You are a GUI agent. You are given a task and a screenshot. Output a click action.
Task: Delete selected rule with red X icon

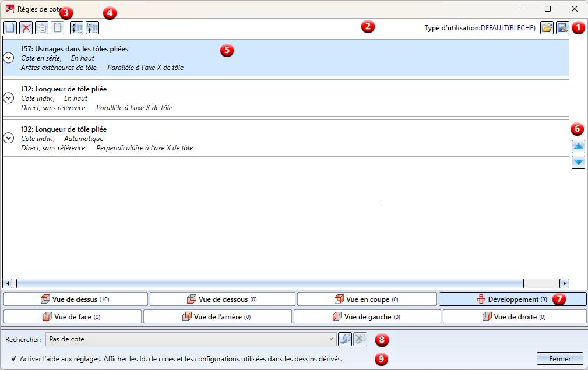pos(26,28)
